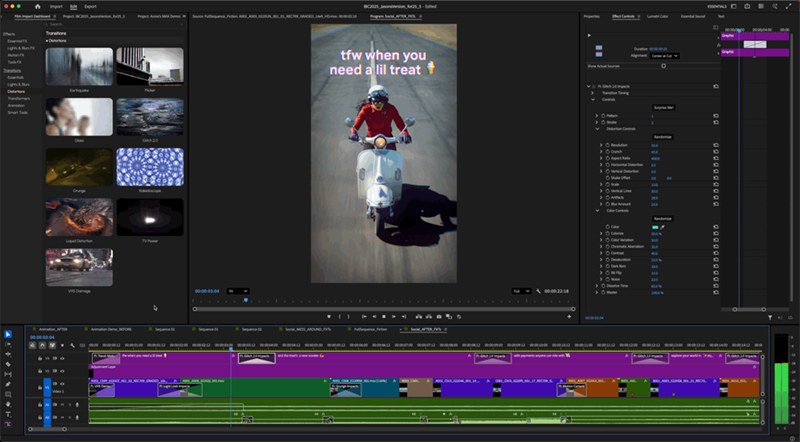Toggle the Show Actual Sources checkbox
The height and width of the screenshot is (442, 800).
coord(663,66)
